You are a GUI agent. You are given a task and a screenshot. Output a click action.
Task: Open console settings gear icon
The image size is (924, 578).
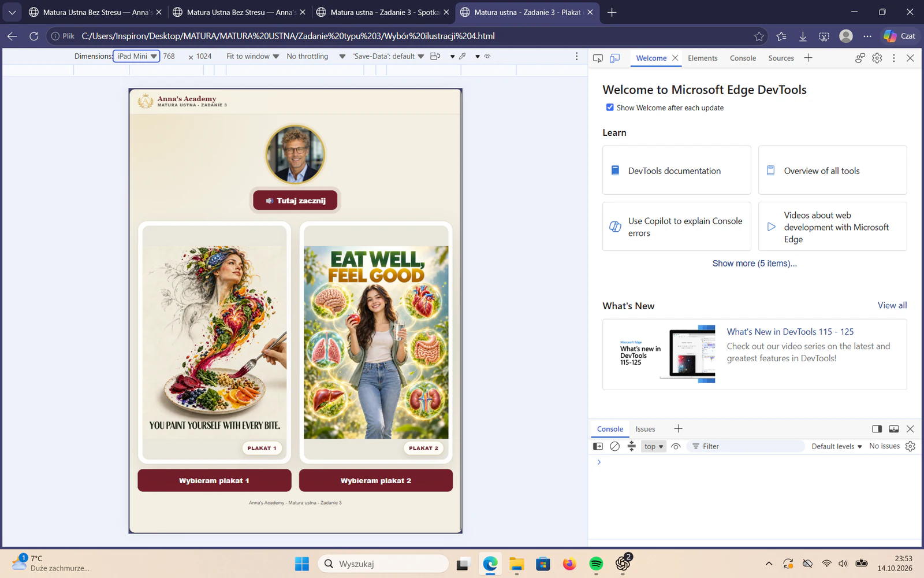click(910, 446)
